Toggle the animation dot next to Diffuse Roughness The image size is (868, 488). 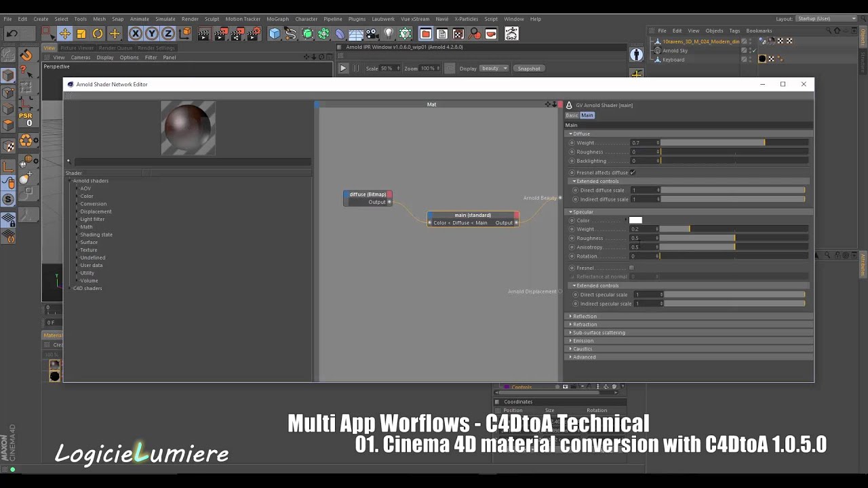[572, 152]
